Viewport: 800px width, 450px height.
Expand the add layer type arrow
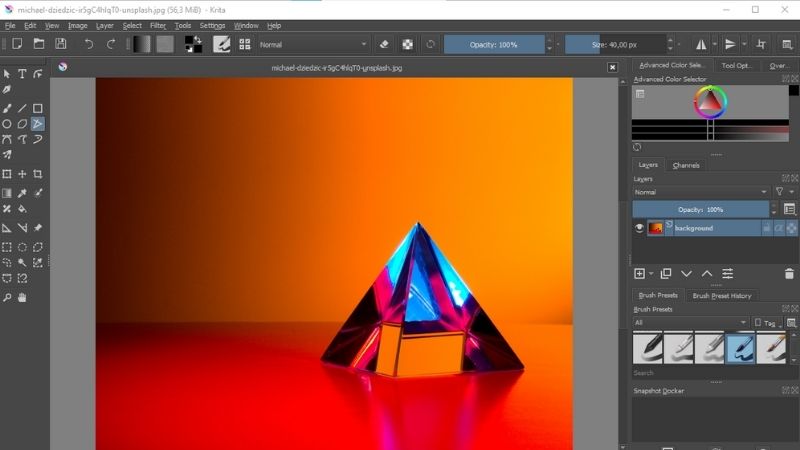pyautogui.click(x=651, y=274)
